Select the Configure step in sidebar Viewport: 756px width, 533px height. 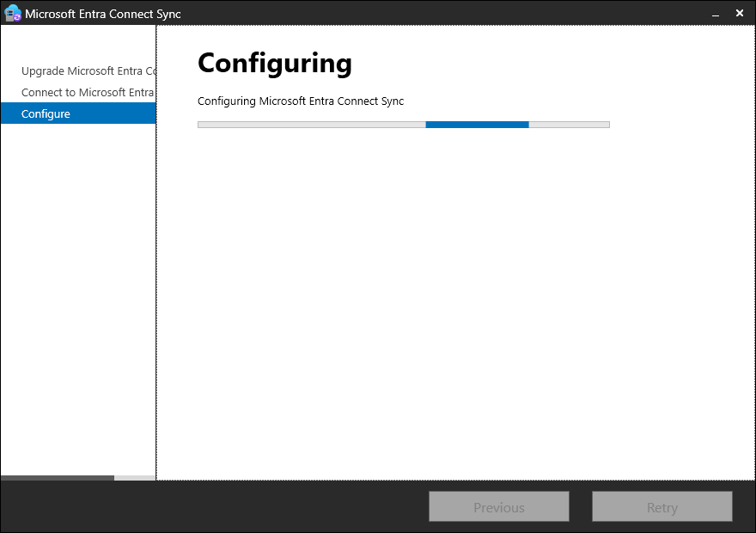click(78, 113)
